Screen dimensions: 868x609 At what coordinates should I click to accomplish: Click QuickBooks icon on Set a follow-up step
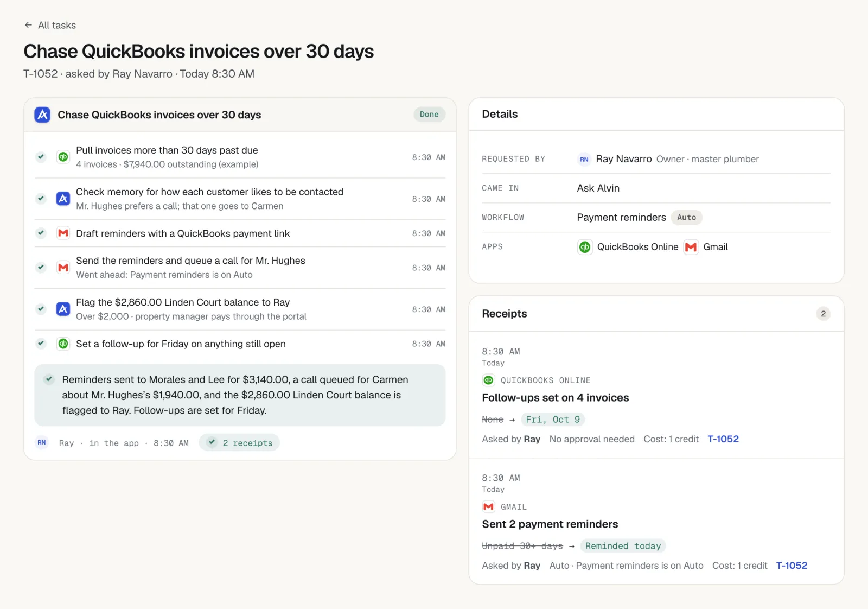coord(63,344)
